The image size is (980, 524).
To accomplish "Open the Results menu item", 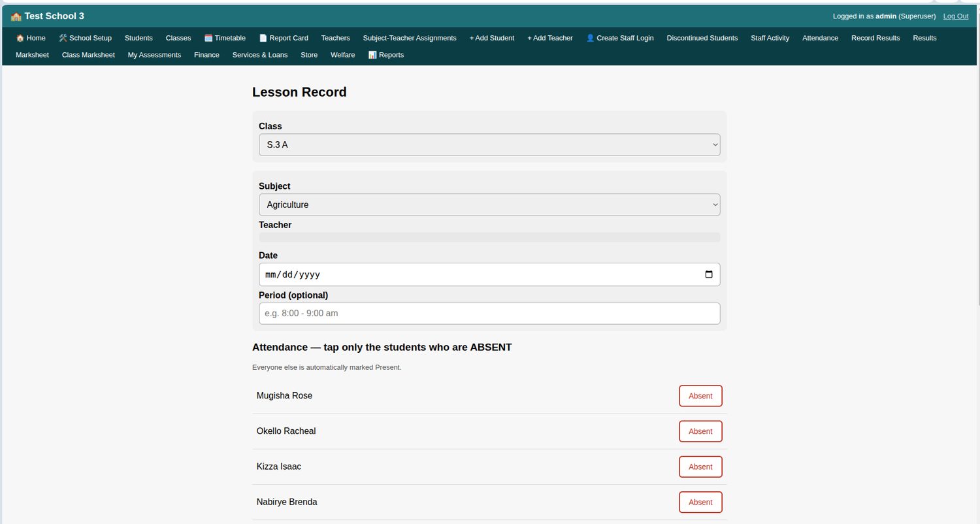I will [925, 38].
